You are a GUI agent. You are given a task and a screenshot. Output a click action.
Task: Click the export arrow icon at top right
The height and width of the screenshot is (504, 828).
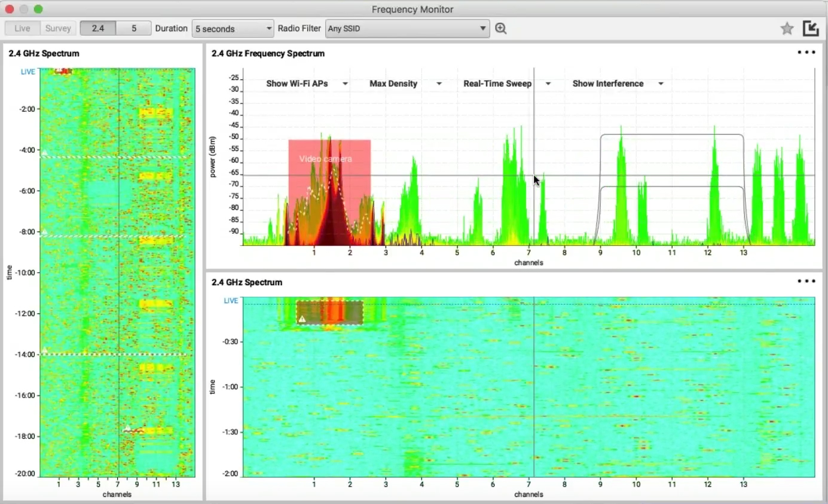pos(810,28)
